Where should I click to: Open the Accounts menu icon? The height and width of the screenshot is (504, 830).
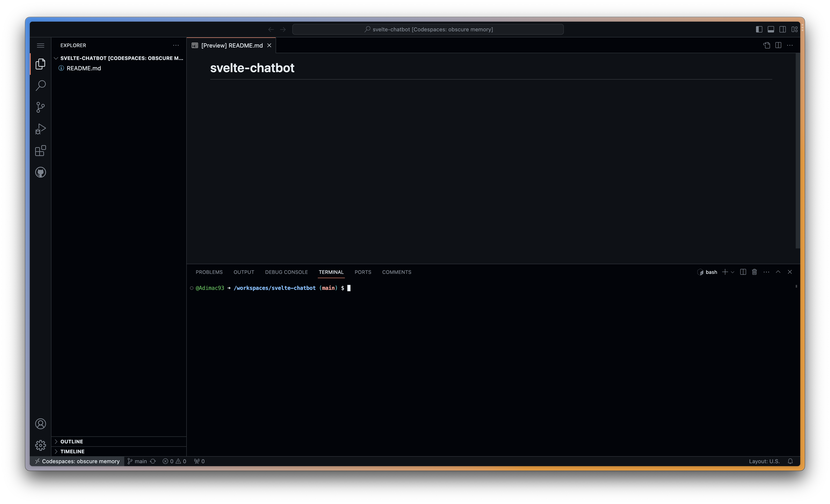[40, 424]
